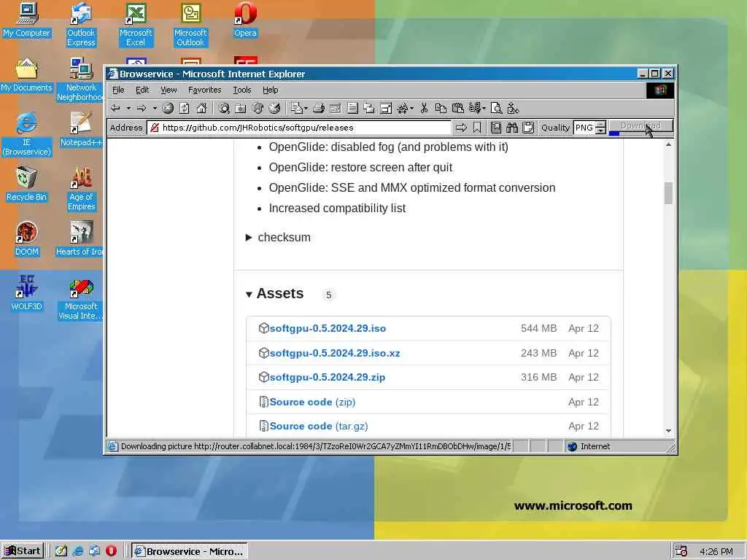Collapse the Assets section triangle
The image size is (747, 560).
[249, 295]
